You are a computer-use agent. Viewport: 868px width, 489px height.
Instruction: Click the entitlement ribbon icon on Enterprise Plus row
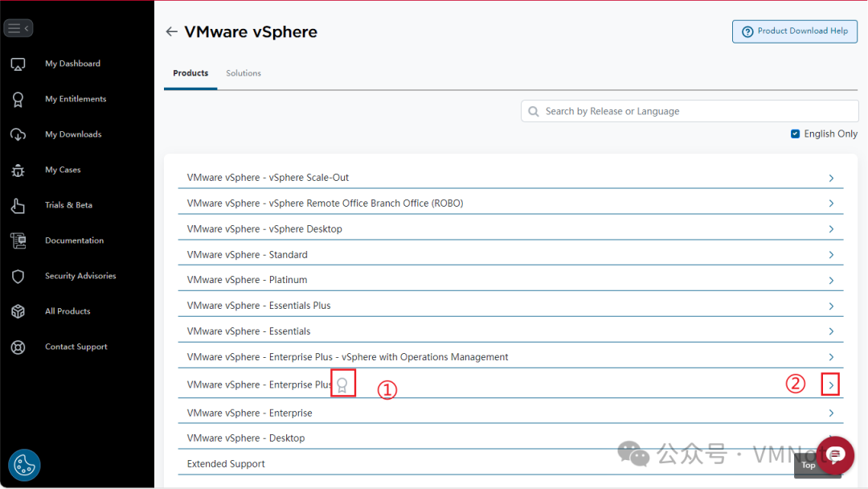(342, 385)
